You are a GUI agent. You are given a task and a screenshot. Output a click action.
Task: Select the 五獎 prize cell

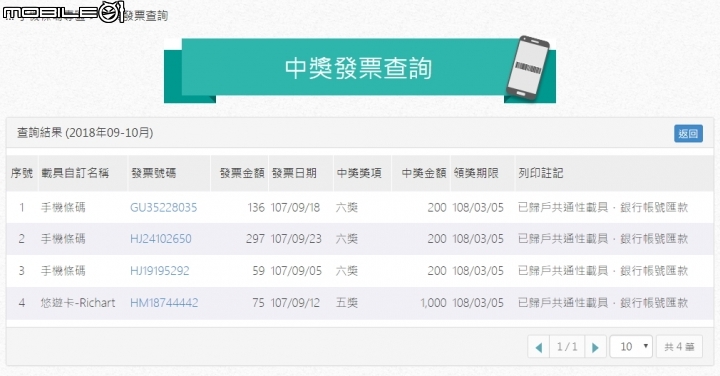[347, 303]
